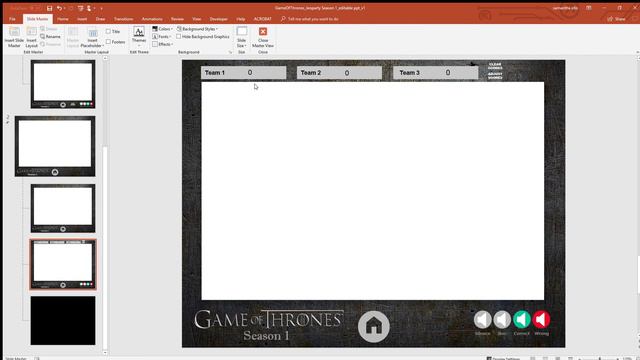Open the Colors dropdown
Screen dimensions: 640x360
[x=162, y=29]
